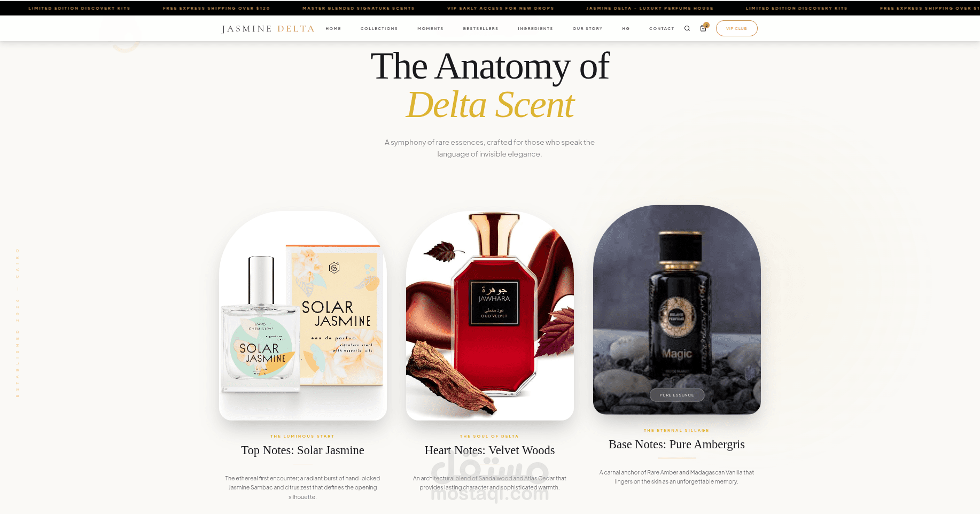Viewport: 980px width, 514px height.
Task: Click the Top Notes: Solar Jasmine heading
Action: tap(302, 450)
